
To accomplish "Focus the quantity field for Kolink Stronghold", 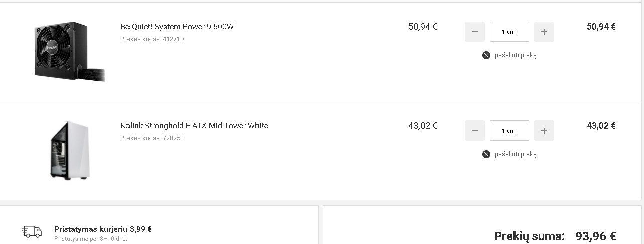I will point(509,131).
